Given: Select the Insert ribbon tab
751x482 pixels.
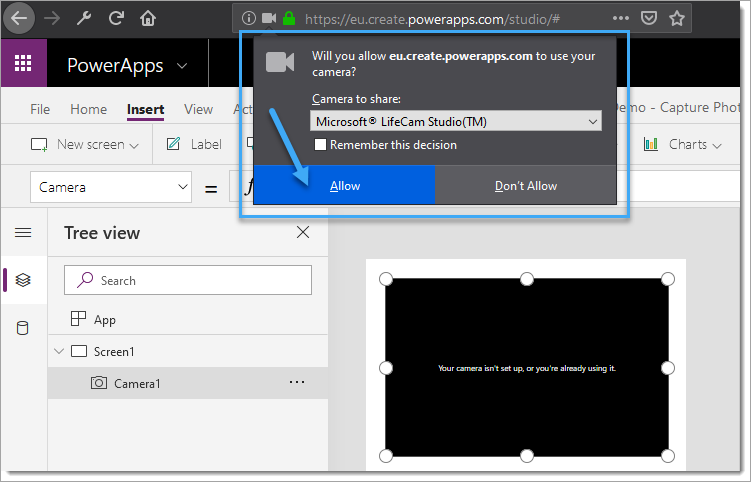Looking at the screenshot, I should 146,109.
